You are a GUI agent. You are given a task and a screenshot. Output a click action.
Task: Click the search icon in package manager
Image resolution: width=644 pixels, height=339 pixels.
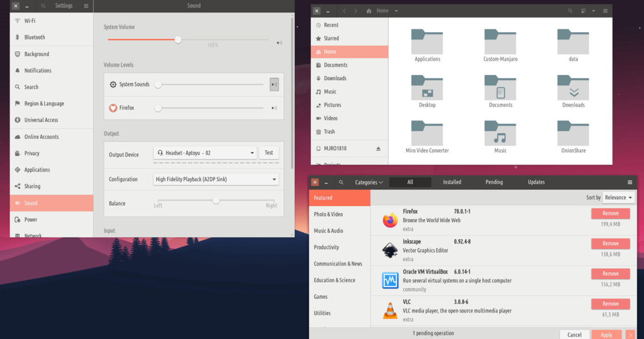(341, 182)
